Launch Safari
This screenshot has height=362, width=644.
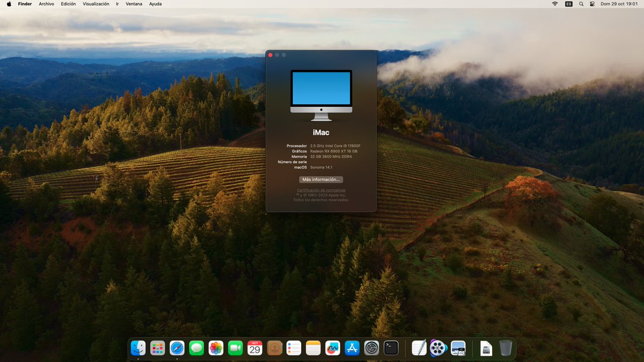177,348
